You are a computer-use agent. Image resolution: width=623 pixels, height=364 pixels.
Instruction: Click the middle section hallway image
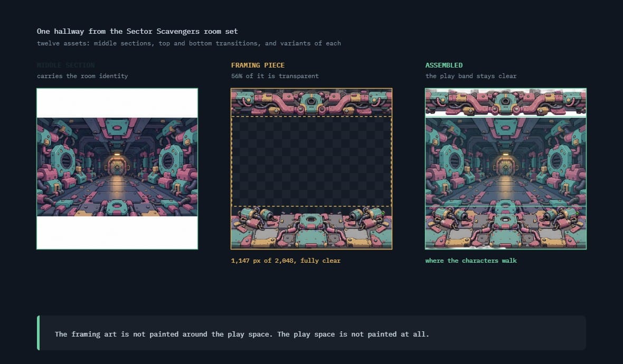[117, 169]
